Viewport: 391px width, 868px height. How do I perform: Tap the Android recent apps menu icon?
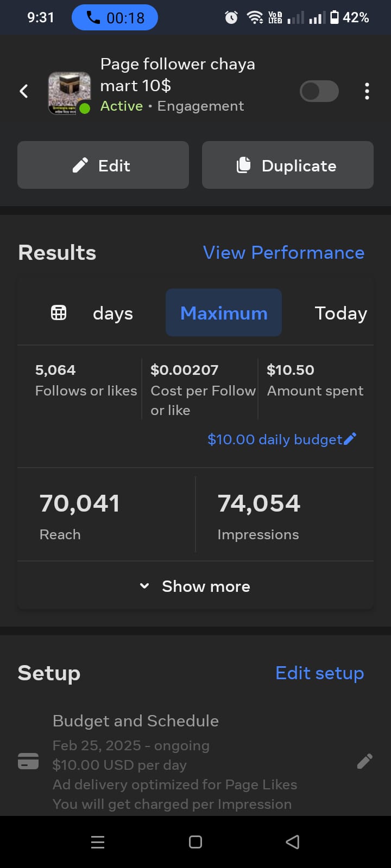(x=98, y=842)
